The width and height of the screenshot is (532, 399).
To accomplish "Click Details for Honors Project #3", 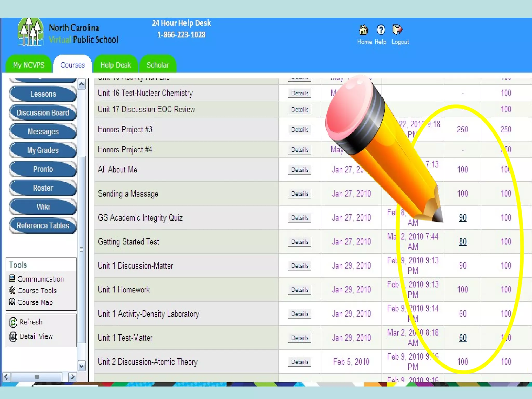I will pos(300,129).
